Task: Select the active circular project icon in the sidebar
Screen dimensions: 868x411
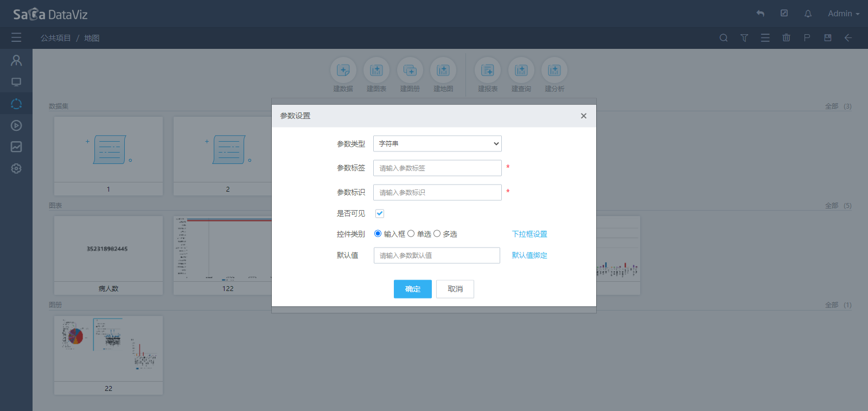Action: [x=16, y=104]
